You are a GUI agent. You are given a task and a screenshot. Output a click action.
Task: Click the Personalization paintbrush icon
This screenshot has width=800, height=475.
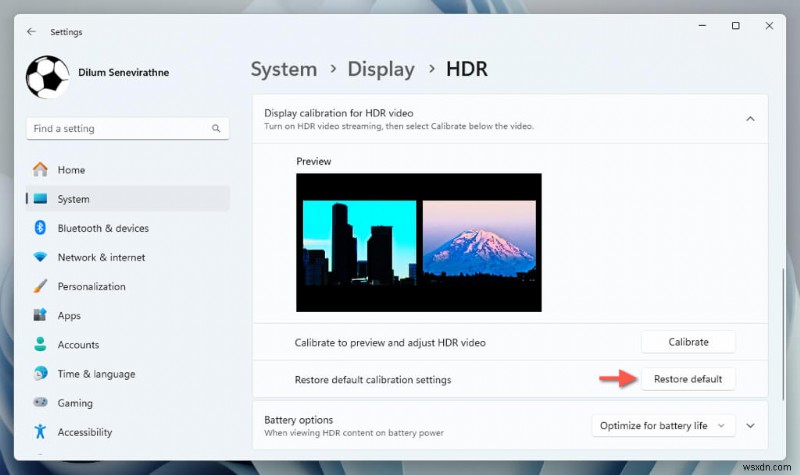tap(40, 286)
